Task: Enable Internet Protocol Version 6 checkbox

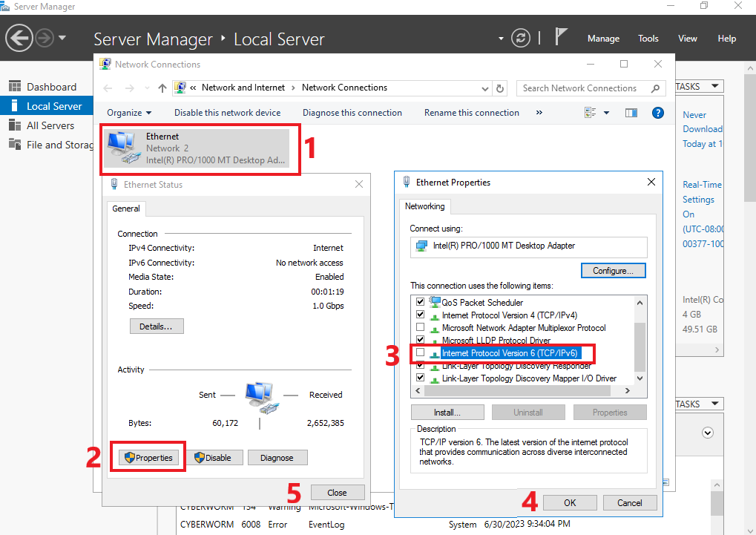Action: click(421, 353)
